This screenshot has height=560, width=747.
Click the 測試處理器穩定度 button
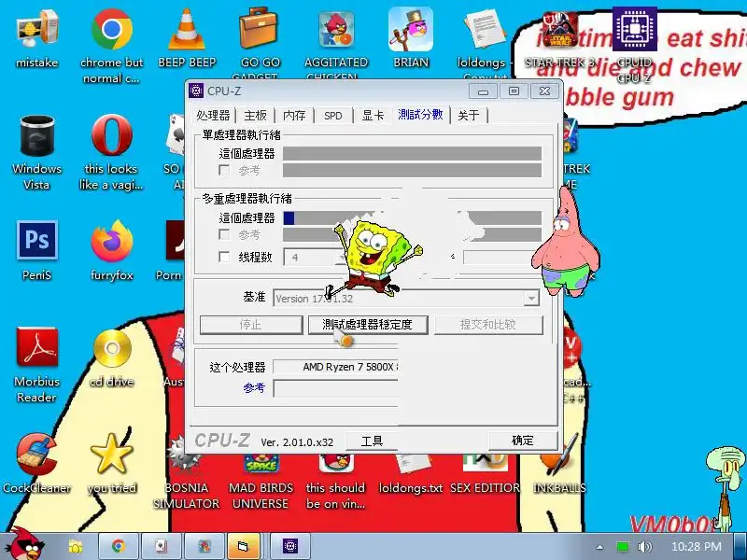coord(368,325)
